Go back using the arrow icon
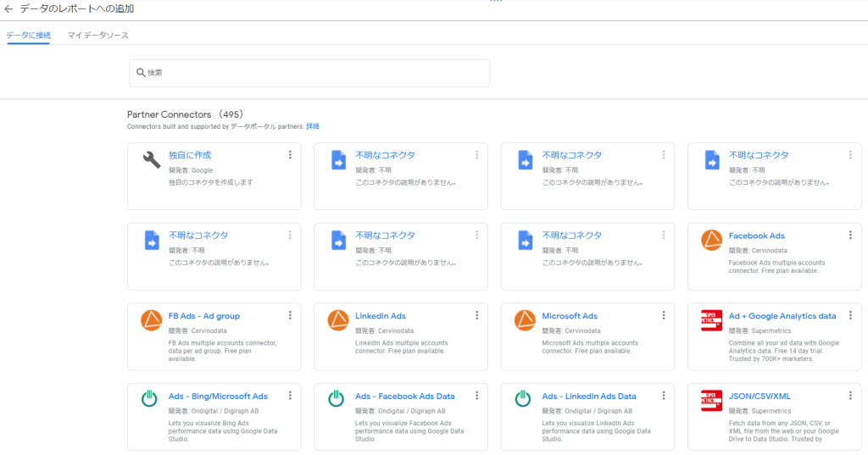868x455 pixels. (8, 8)
